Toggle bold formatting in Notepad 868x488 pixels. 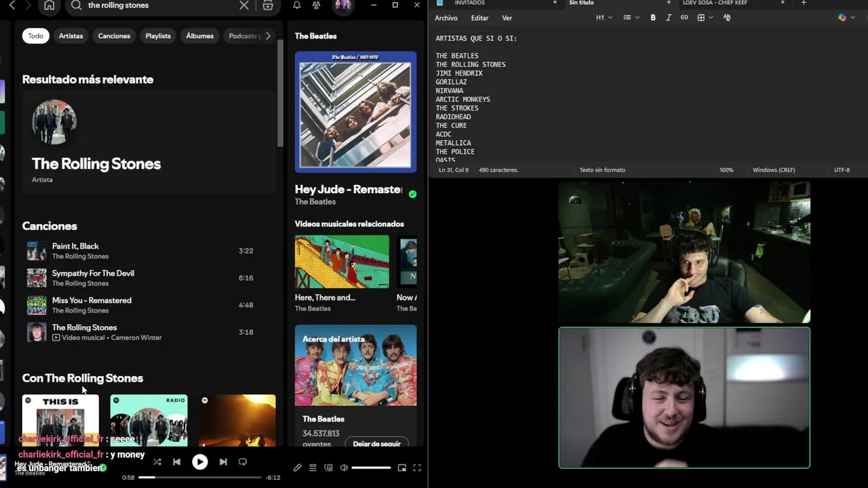[653, 18]
